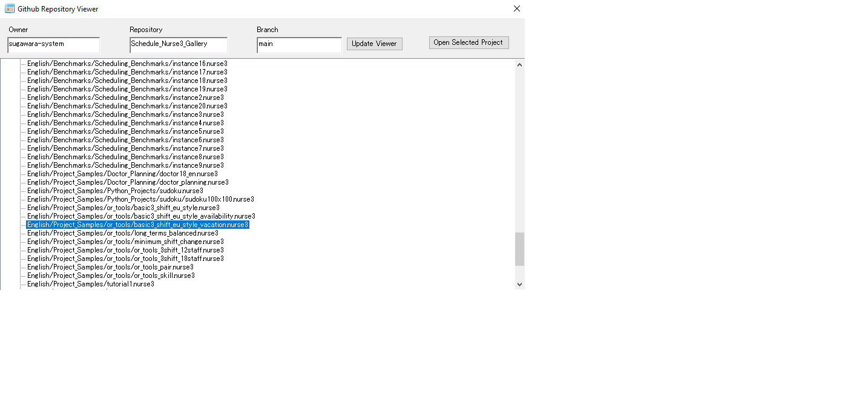868x419 pixels.
Task: Choose the instance4.nurse3 row
Action: pos(125,123)
